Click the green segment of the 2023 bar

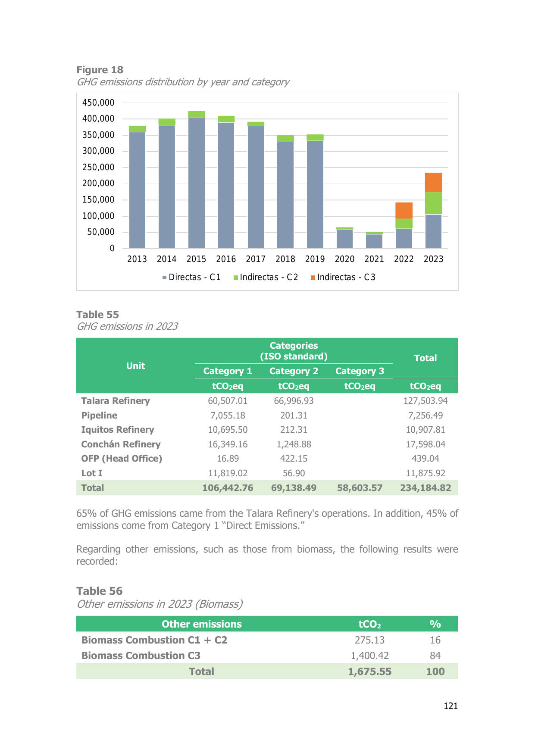click(x=433, y=203)
